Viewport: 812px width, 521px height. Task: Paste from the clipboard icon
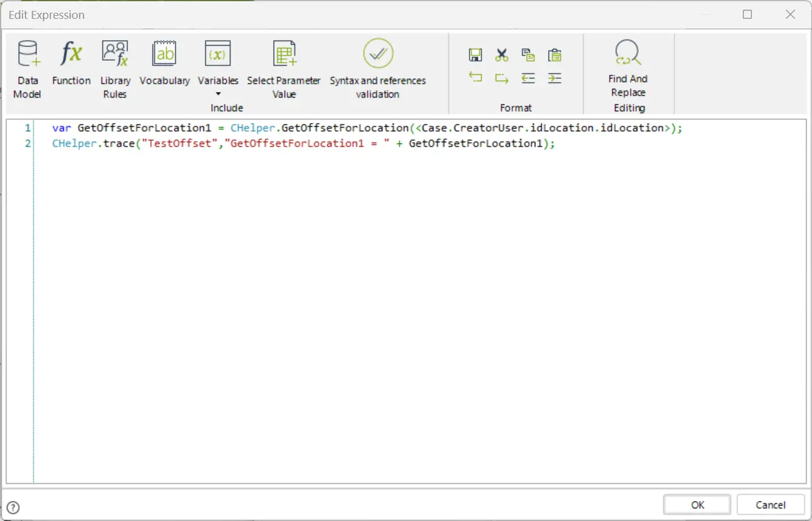coord(554,55)
